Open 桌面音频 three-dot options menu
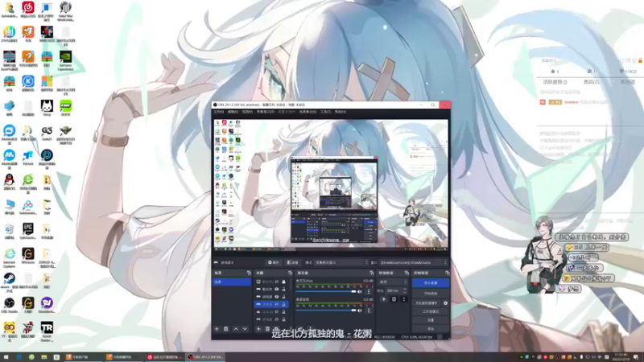This screenshot has width=644, height=362. click(x=369, y=311)
